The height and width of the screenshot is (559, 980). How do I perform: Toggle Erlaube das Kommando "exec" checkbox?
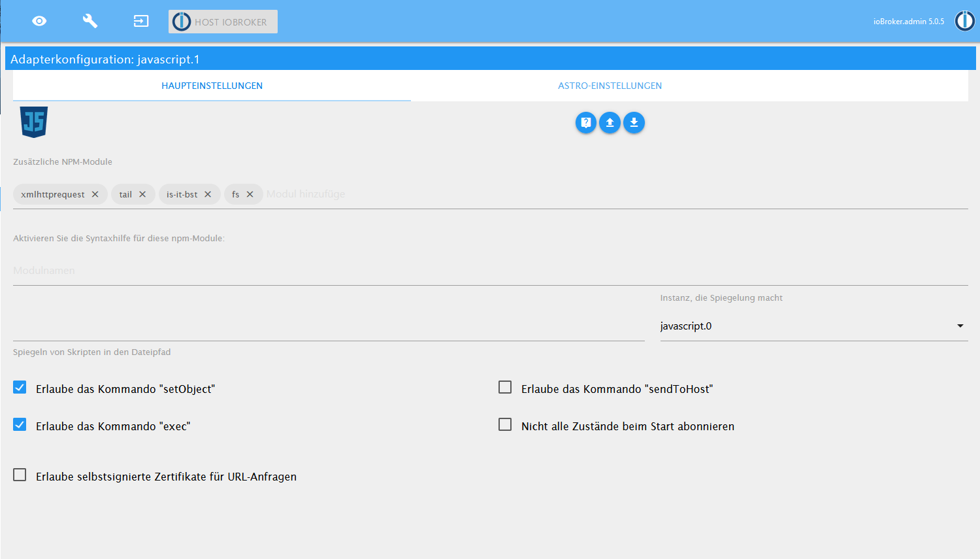[20, 425]
